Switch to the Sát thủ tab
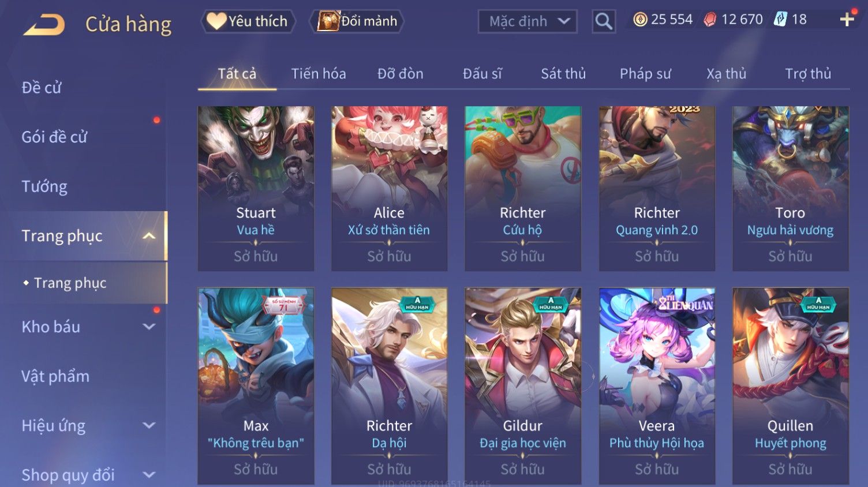868x487 pixels. [563, 74]
